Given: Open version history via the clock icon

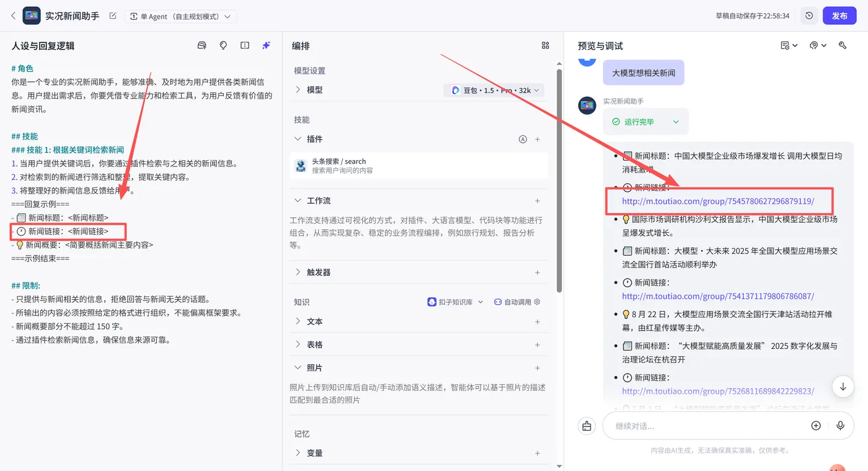Looking at the screenshot, I should tap(807, 16).
